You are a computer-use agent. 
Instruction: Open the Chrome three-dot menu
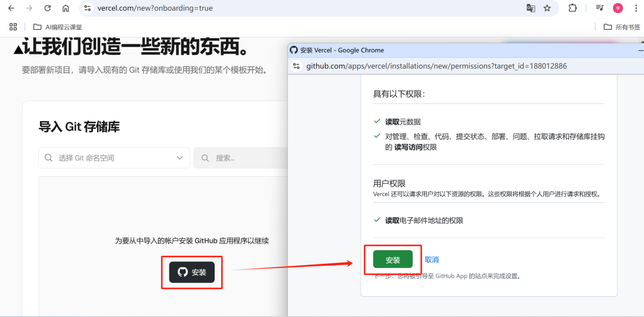click(x=634, y=8)
